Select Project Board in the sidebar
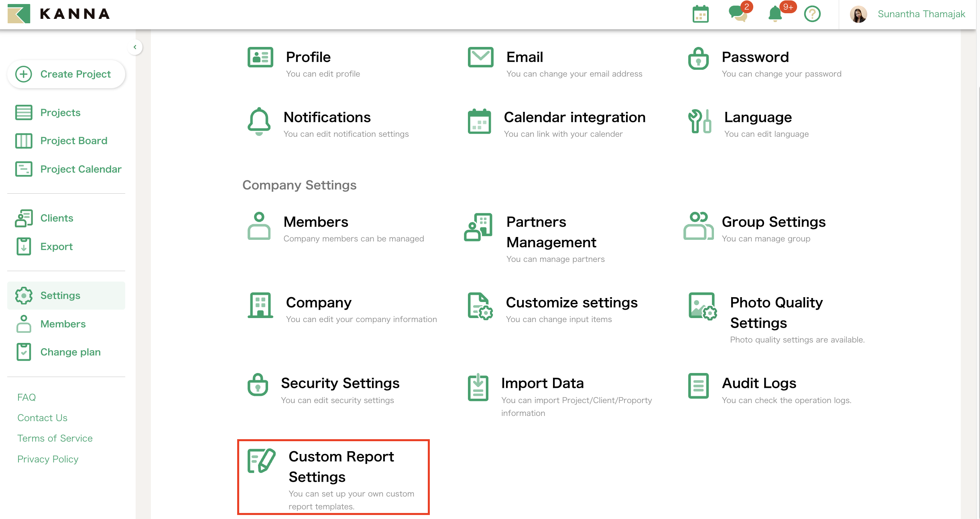This screenshot has width=980, height=519. click(73, 141)
